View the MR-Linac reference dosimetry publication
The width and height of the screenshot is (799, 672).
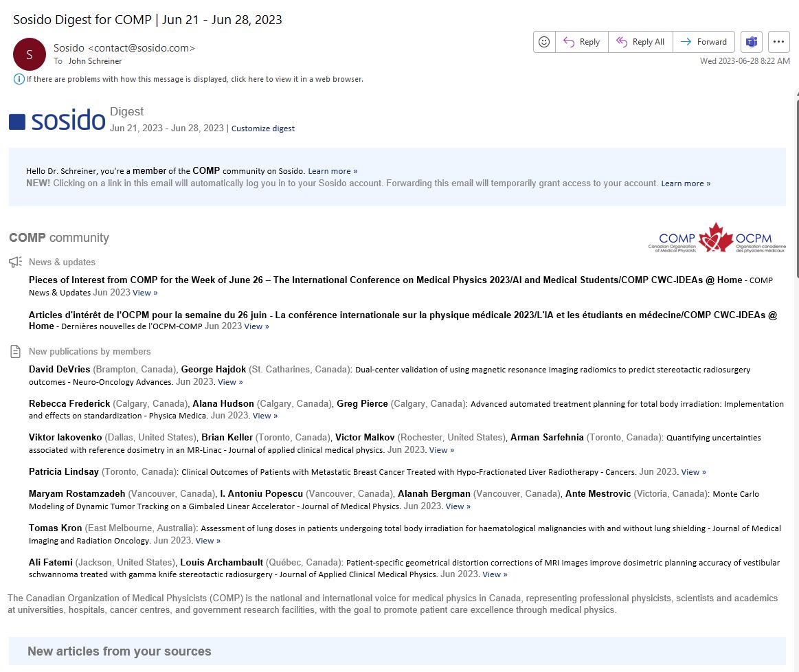441,450
